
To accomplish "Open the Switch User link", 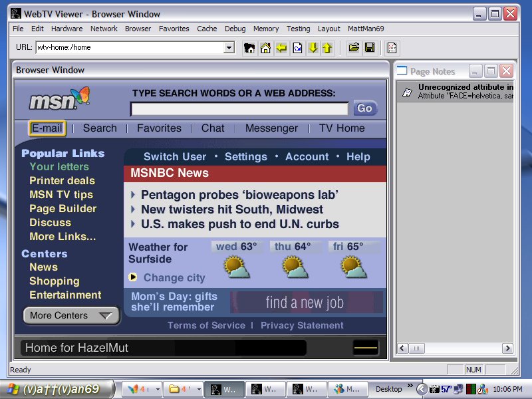I will pos(175,157).
